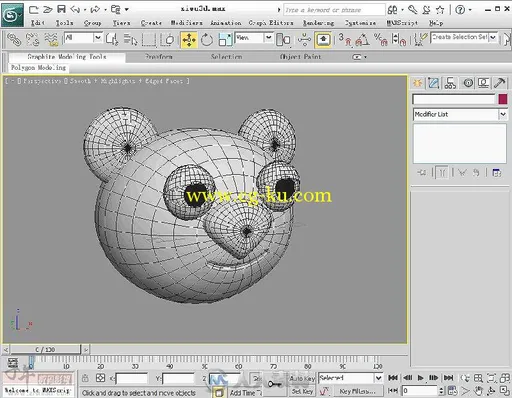512x398 pixels.
Task: Switch to the Object Paint ribbon tab
Action: click(301, 57)
